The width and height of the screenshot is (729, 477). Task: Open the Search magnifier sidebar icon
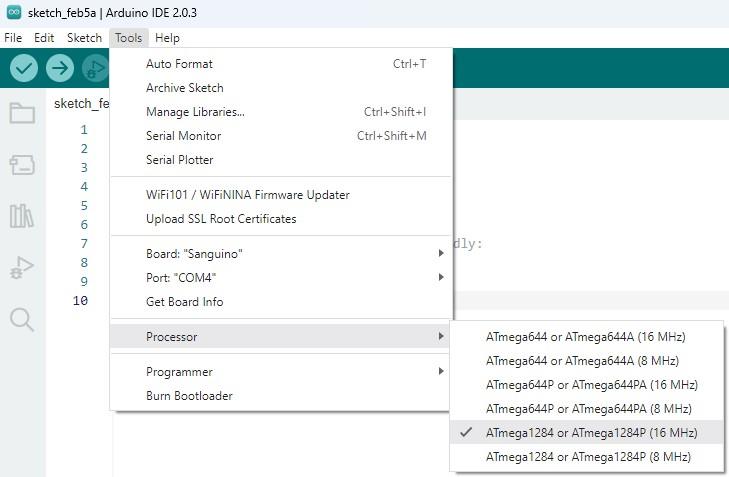22,319
